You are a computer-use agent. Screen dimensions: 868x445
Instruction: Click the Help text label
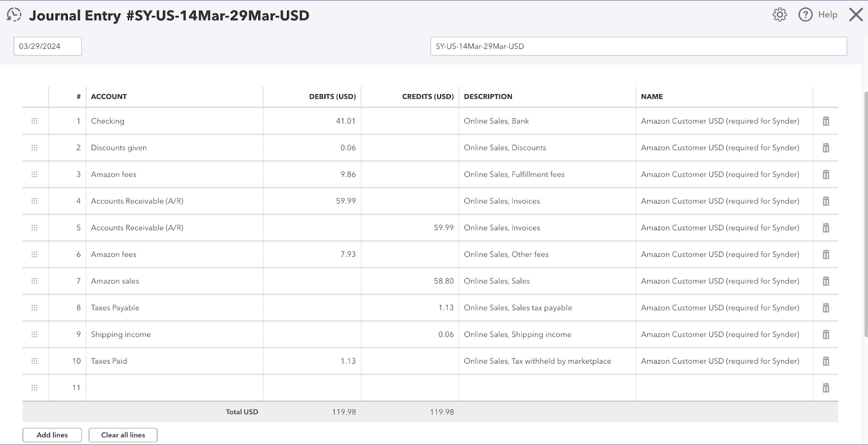tap(828, 15)
